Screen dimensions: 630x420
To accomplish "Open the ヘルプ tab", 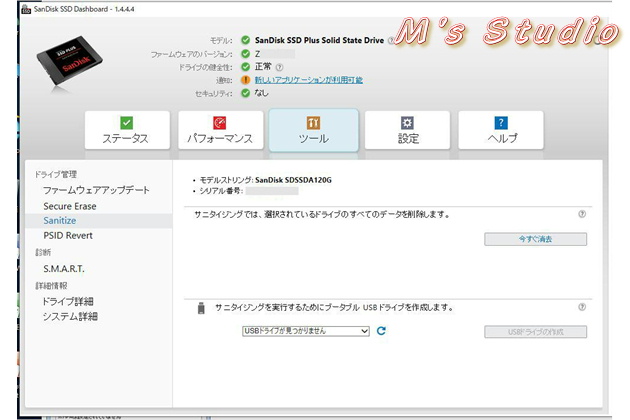I will click(501, 130).
